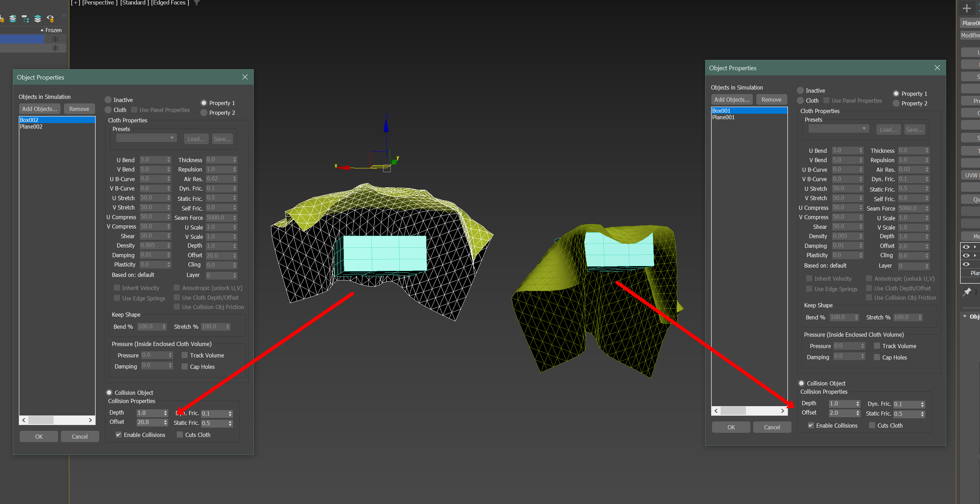
Task: Enable Cuts Cloth in right dialog
Action: [872, 425]
